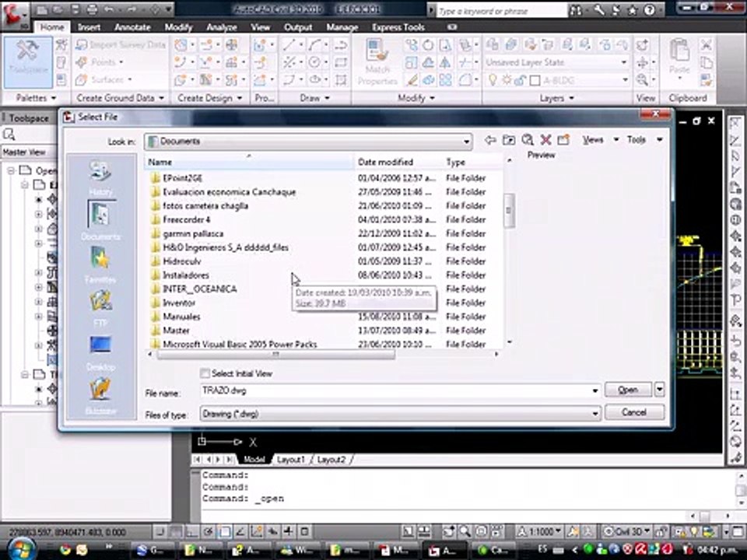Open the Modify ribbon tab

click(178, 27)
